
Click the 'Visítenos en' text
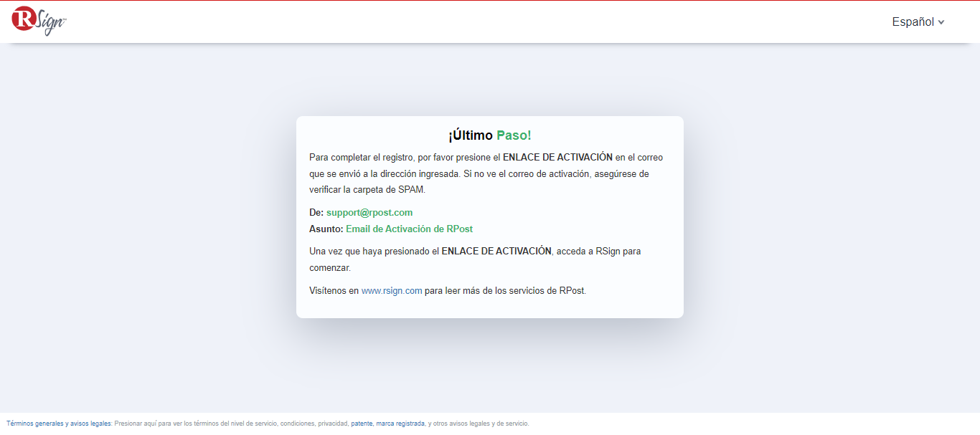click(334, 291)
